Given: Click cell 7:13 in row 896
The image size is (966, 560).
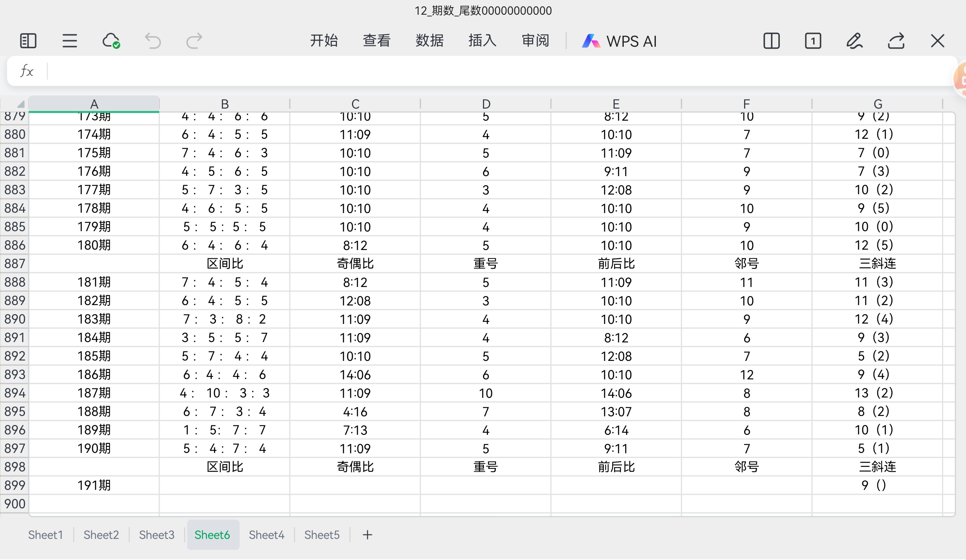Looking at the screenshot, I should (355, 431).
